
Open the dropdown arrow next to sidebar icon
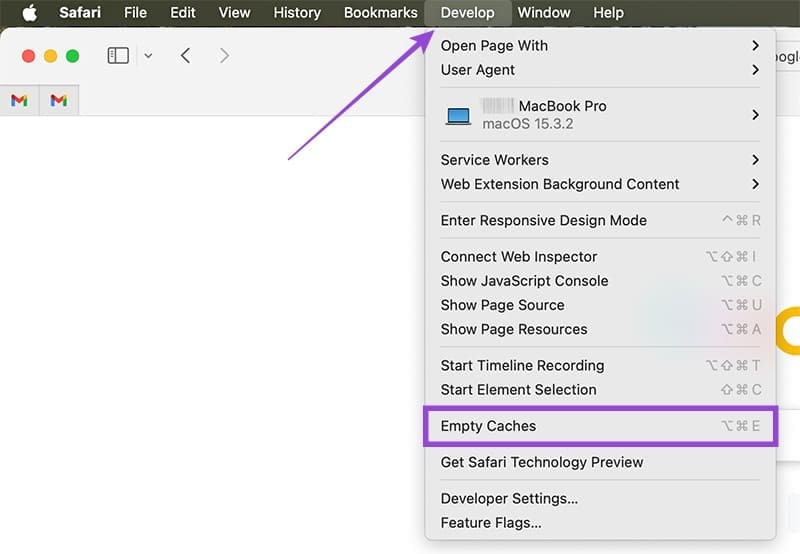148,55
